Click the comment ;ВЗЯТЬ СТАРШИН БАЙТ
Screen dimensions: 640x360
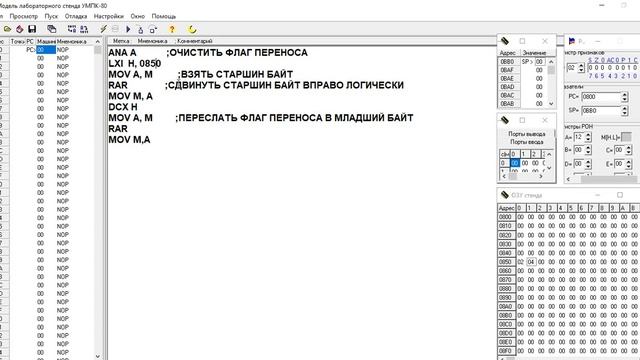[x=235, y=74]
